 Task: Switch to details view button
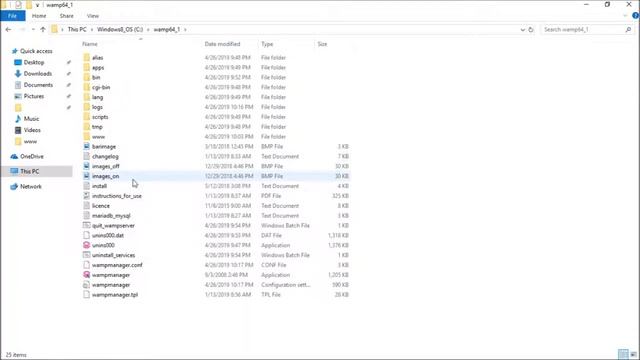click(x=623, y=354)
